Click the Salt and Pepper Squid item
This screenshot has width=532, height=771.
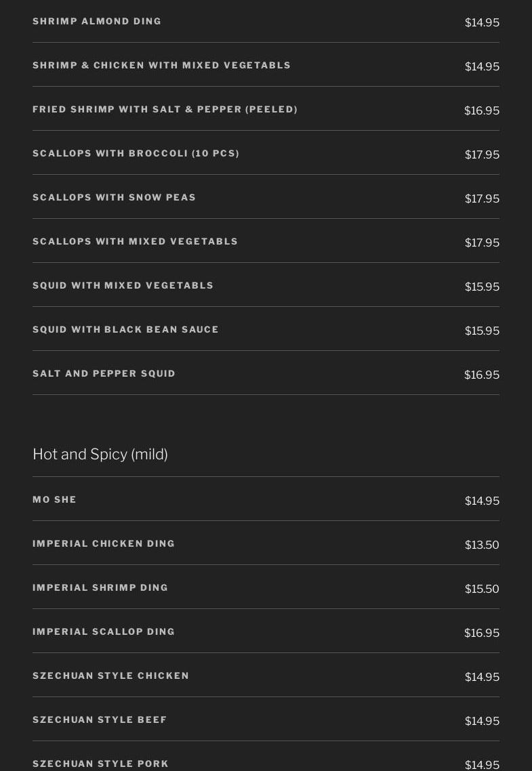click(104, 374)
